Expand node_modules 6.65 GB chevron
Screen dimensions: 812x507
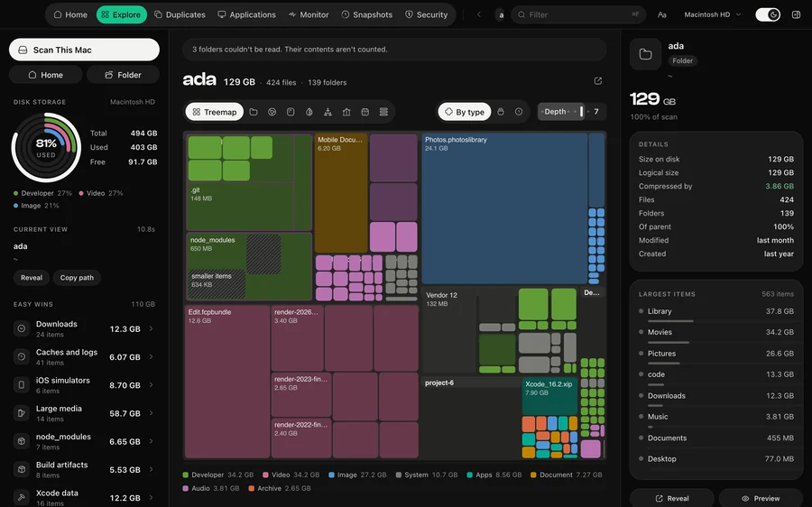pyautogui.click(x=152, y=441)
